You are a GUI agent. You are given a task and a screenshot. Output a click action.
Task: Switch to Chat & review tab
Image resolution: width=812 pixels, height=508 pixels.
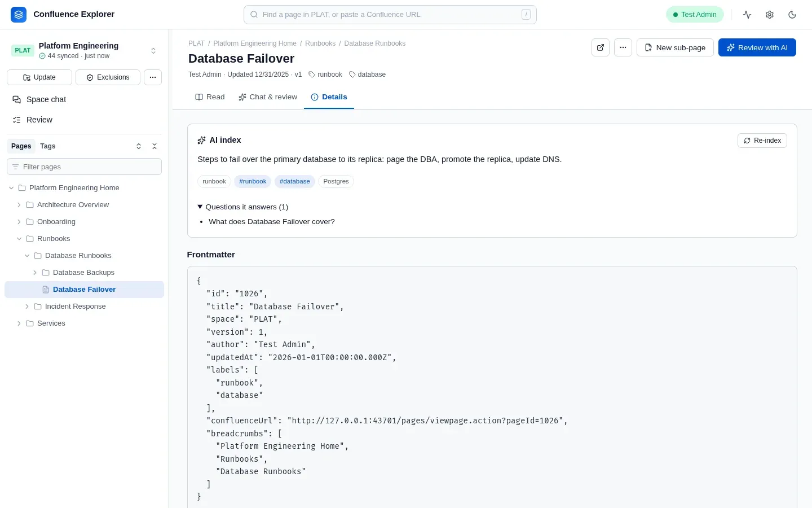point(268,97)
